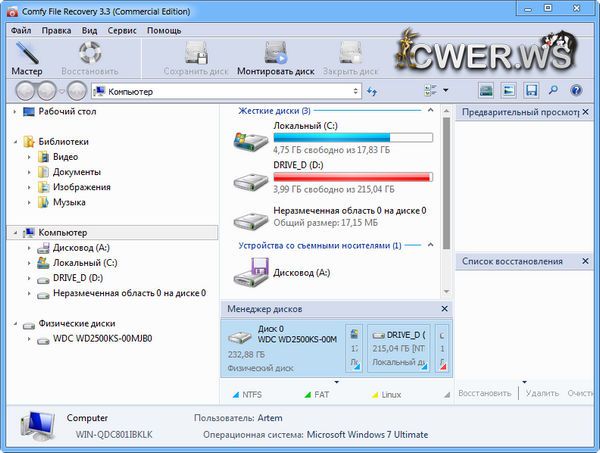Click the Linux legend label
This screenshot has width=600, height=453.
click(x=391, y=394)
